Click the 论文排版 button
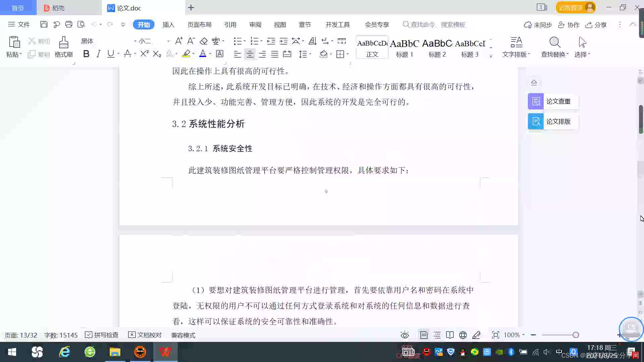Screen dimensions: 644x362 point(553,121)
